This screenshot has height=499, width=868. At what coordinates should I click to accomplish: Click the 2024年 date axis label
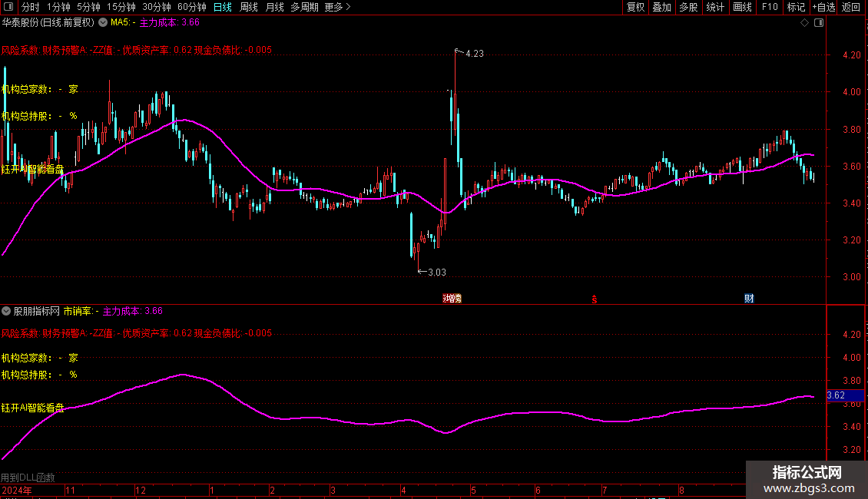pos(17,490)
